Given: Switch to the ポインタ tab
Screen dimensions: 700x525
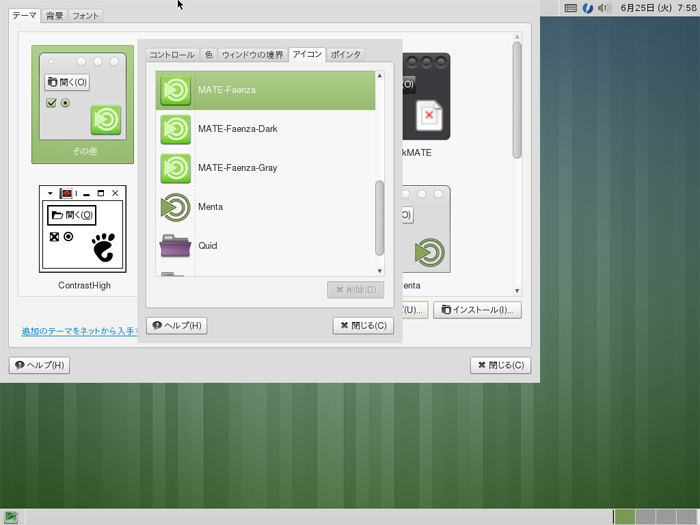Looking at the screenshot, I should [x=346, y=55].
